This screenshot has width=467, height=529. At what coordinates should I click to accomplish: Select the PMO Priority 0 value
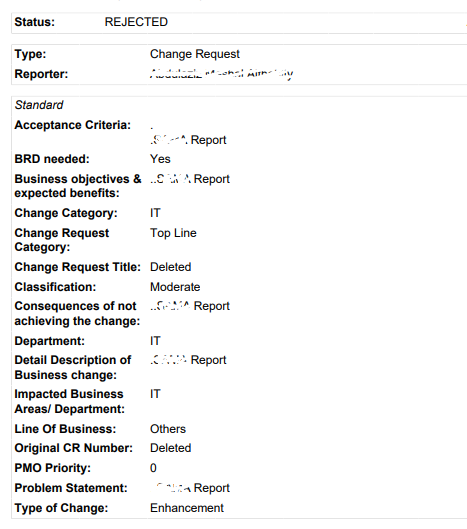pyautogui.click(x=153, y=468)
